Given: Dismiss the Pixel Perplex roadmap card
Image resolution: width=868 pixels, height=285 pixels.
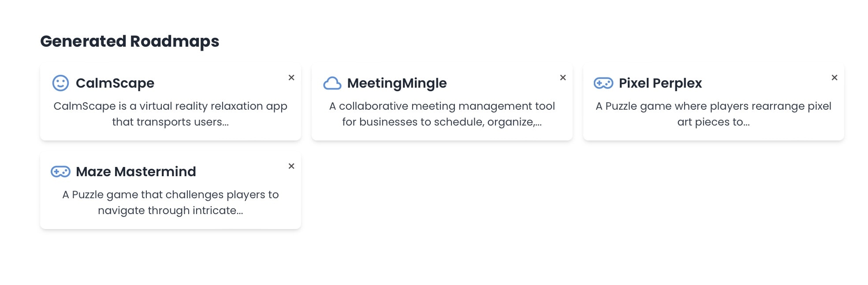Looking at the screenshot, I should [834, 78].
